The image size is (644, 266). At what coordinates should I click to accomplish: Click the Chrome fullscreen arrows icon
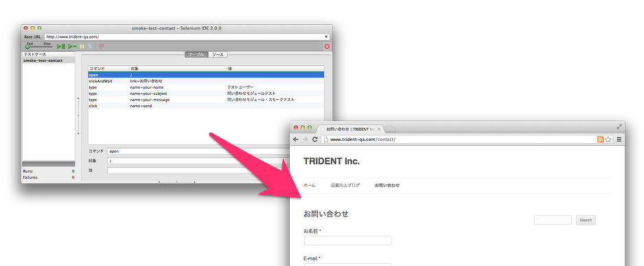coord(619,127)
